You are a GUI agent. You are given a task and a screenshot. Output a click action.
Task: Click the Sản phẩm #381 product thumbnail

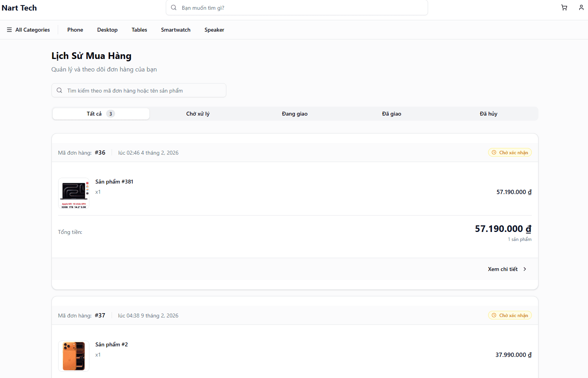(73, 193)
